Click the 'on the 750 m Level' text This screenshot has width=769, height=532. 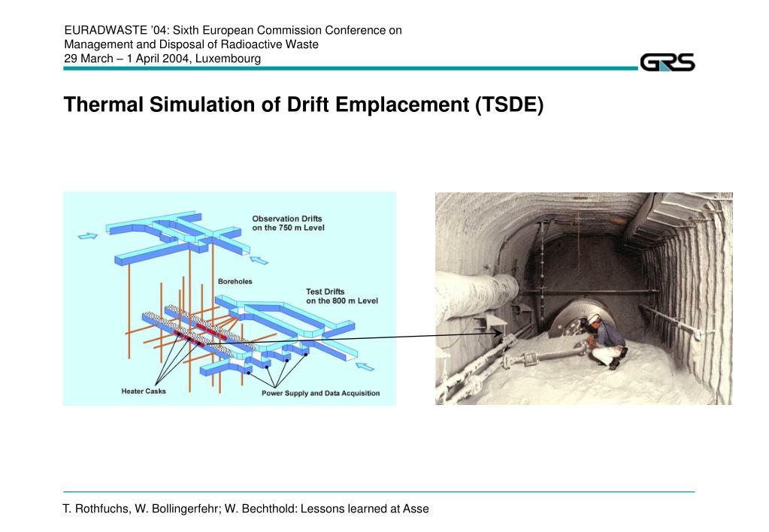click(x=289, y=228)
